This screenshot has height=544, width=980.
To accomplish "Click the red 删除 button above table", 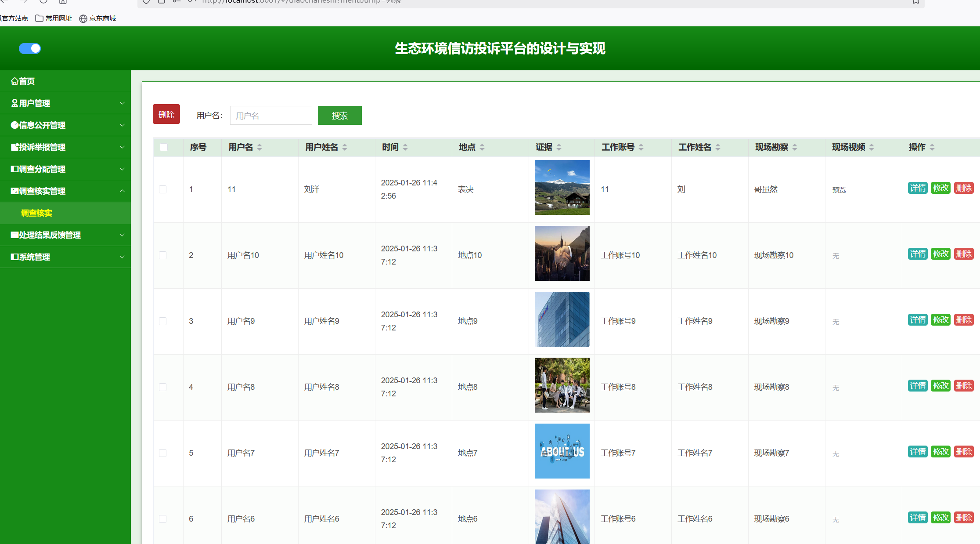I will (x=166, y=114).
